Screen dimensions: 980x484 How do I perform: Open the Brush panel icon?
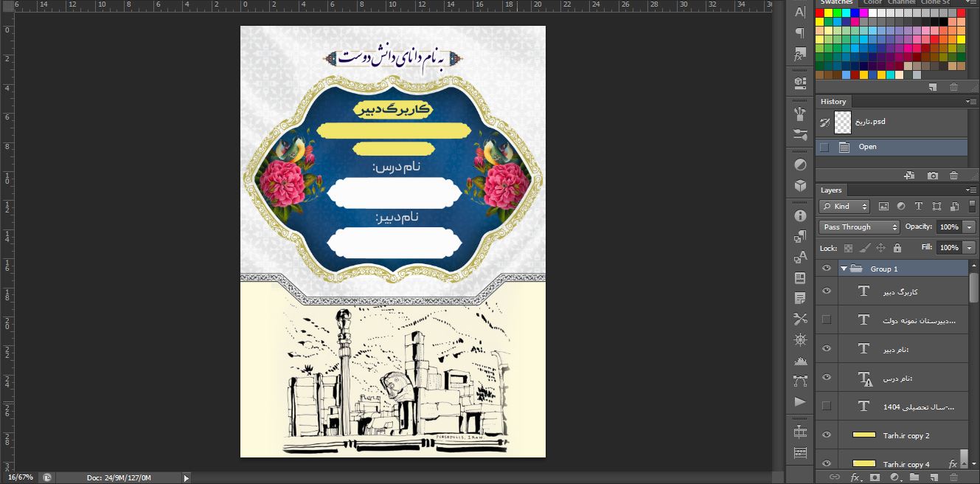[800, 114]
